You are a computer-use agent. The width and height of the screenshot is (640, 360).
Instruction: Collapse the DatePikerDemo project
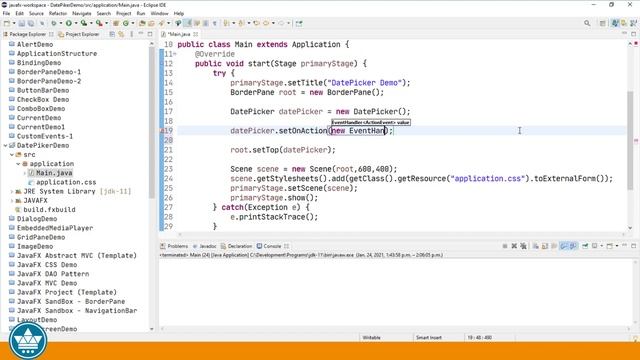[5, 145]
